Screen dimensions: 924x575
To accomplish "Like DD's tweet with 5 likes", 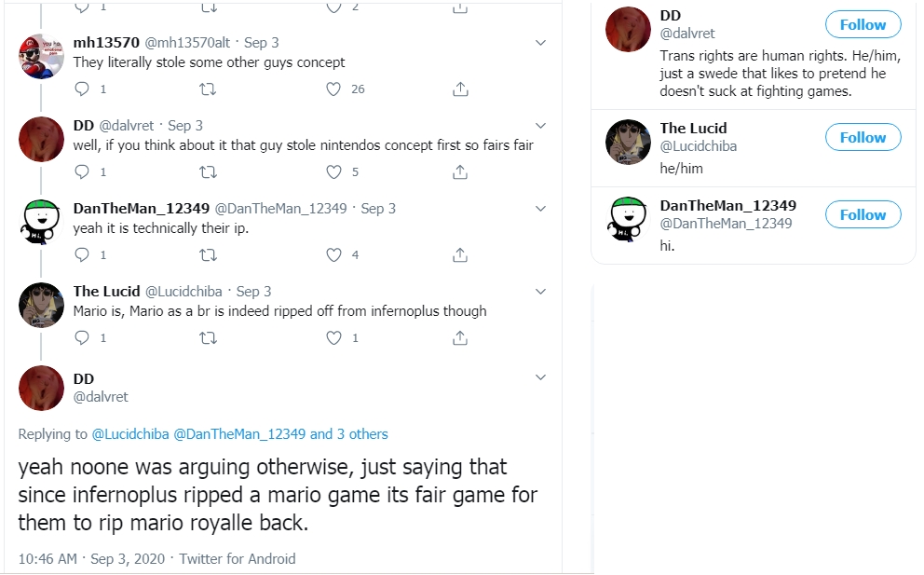I will point(334,172).
